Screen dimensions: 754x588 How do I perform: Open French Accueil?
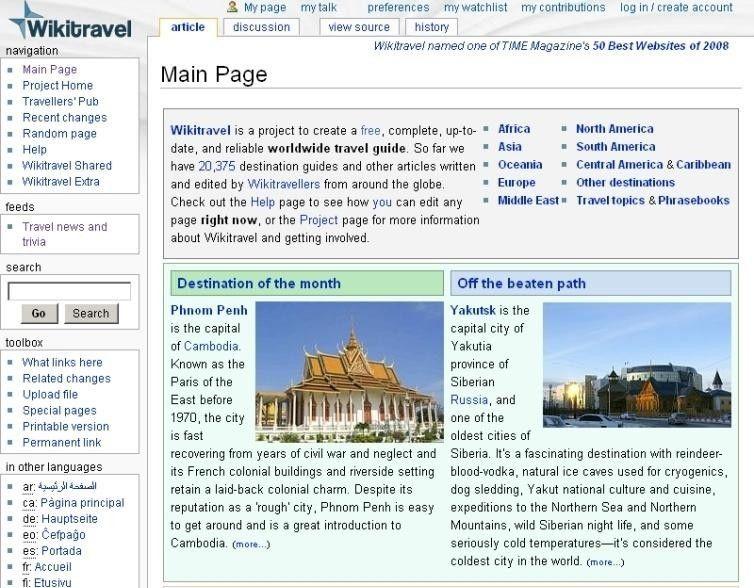(x=53, y=567)
